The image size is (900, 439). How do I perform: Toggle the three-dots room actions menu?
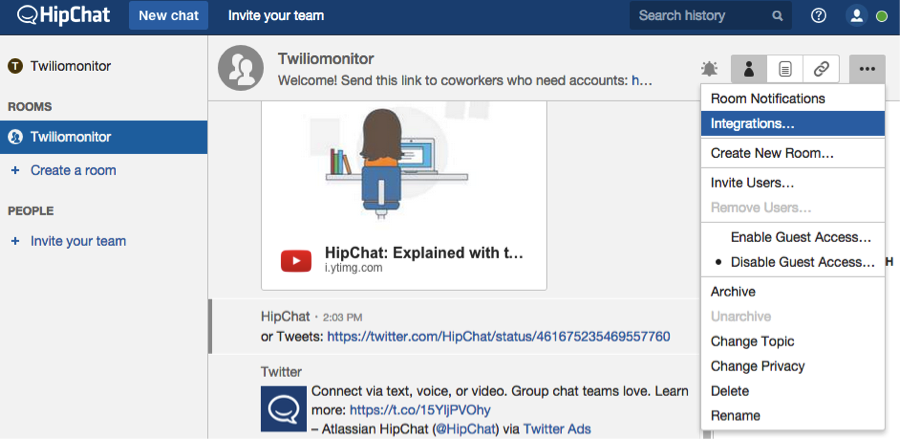click(867, 69)
